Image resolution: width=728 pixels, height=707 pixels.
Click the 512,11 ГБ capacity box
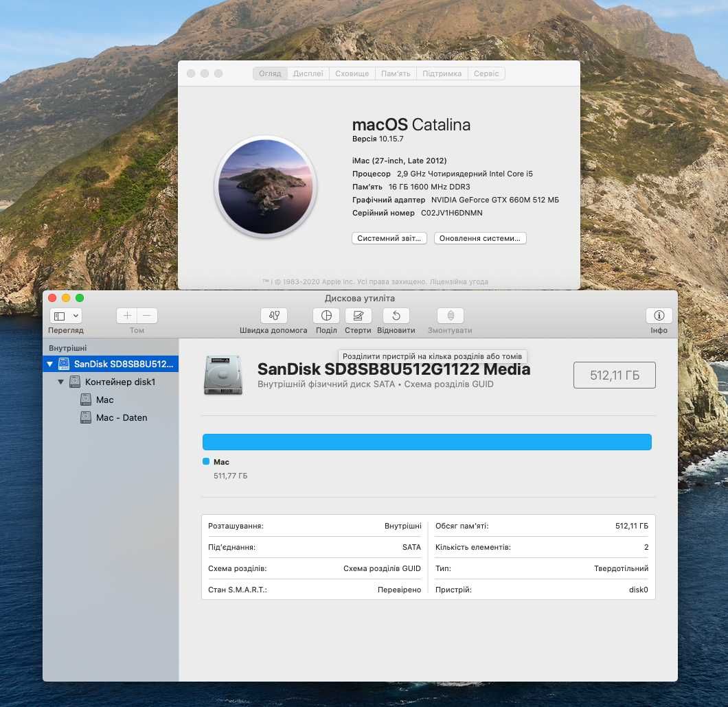coord(614,375)
